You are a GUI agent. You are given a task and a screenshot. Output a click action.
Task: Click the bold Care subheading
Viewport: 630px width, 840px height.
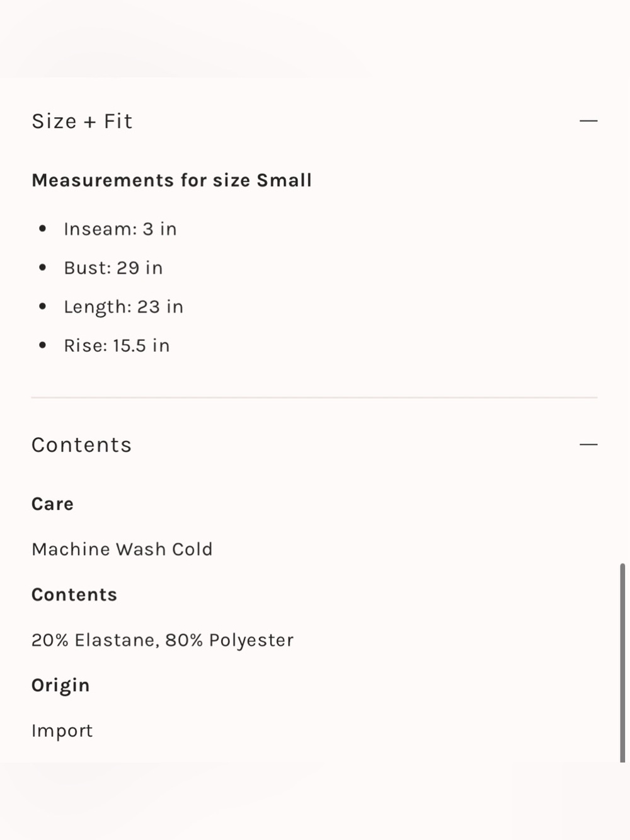pyautogui.click(x=52, y=504)
